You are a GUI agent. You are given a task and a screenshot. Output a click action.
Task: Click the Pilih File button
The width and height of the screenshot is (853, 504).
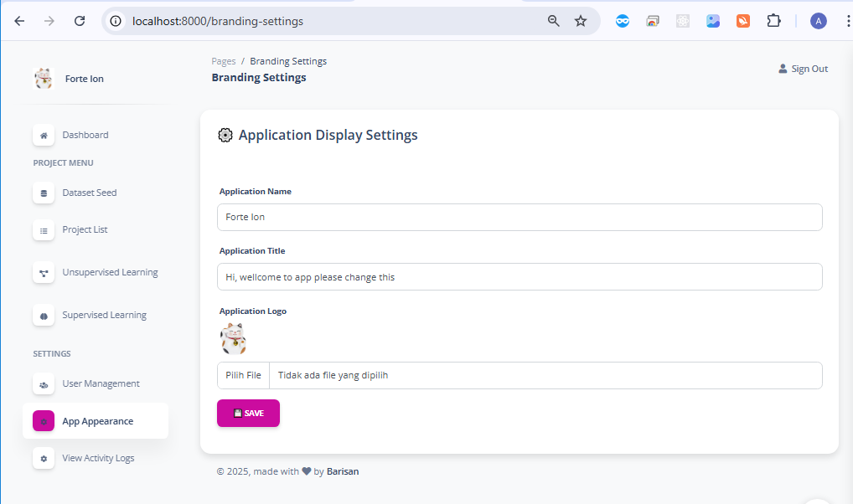click(x=243, y=375)
